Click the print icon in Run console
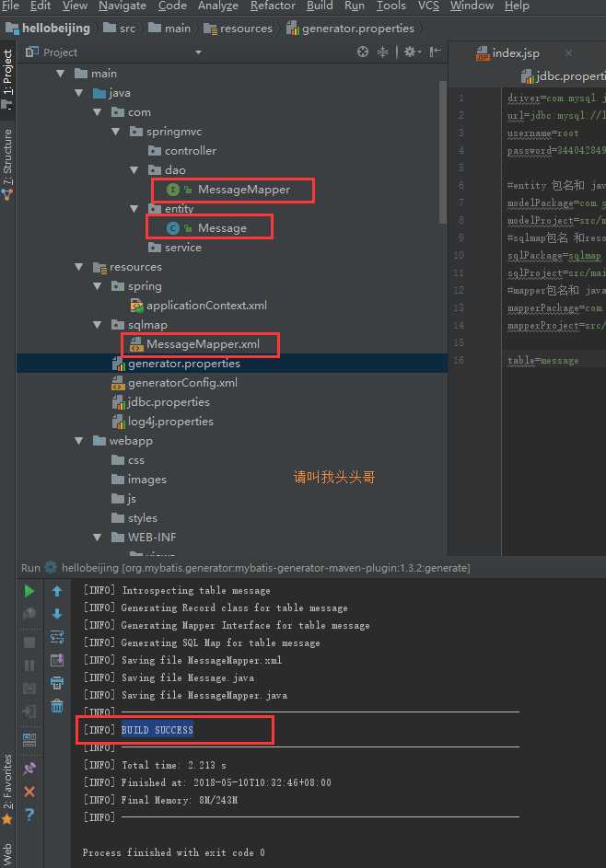Image resolution: width=606 pixels, height=868 pixels. coord(57,683)
